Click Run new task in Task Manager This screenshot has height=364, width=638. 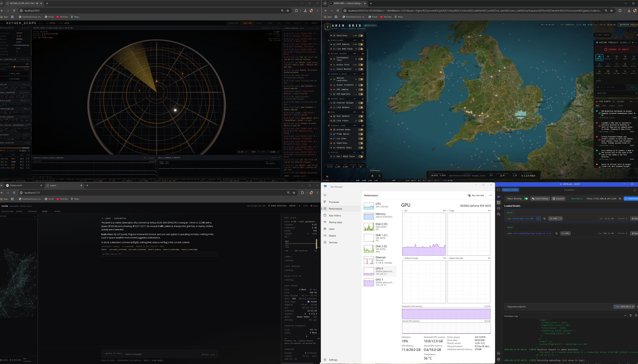[476, 195]
